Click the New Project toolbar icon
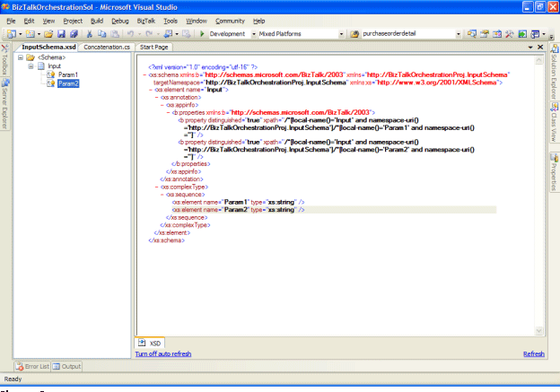Screen dimensions: 560x392 tap(12, 34)
